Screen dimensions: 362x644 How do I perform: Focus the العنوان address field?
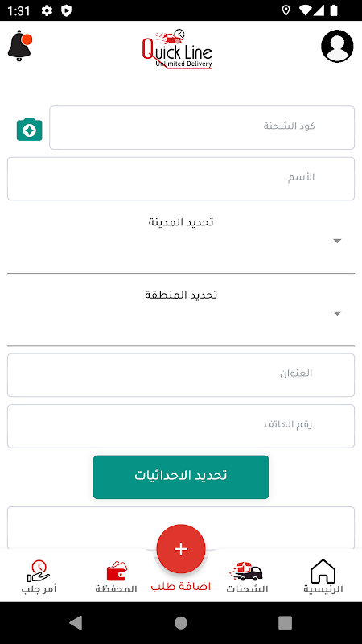pyautogui.click(x=181, y=375)
